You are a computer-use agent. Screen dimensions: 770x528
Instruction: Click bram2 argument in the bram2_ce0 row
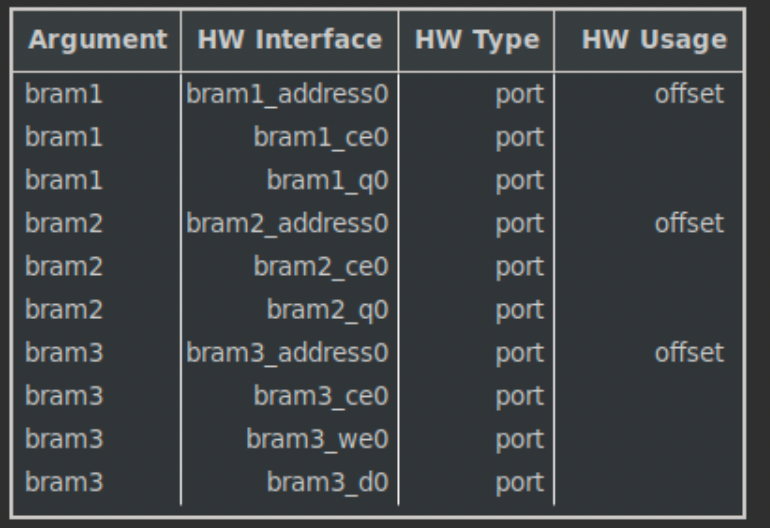64,267
